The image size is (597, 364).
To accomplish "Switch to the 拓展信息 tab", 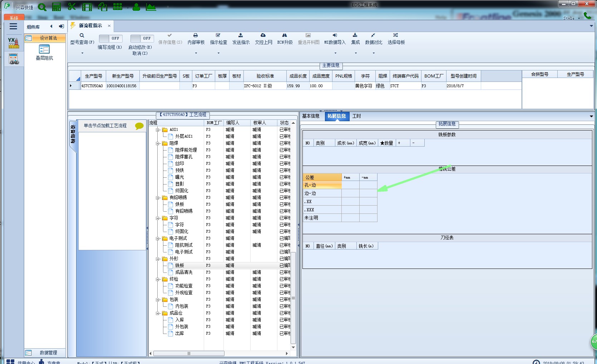I will [337, 116].
